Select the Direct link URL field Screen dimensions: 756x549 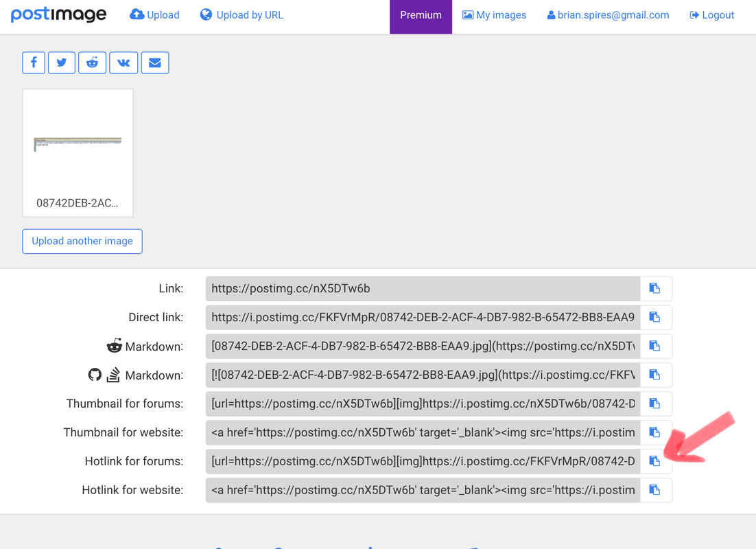pyautogui.click(x=423, y=318)
